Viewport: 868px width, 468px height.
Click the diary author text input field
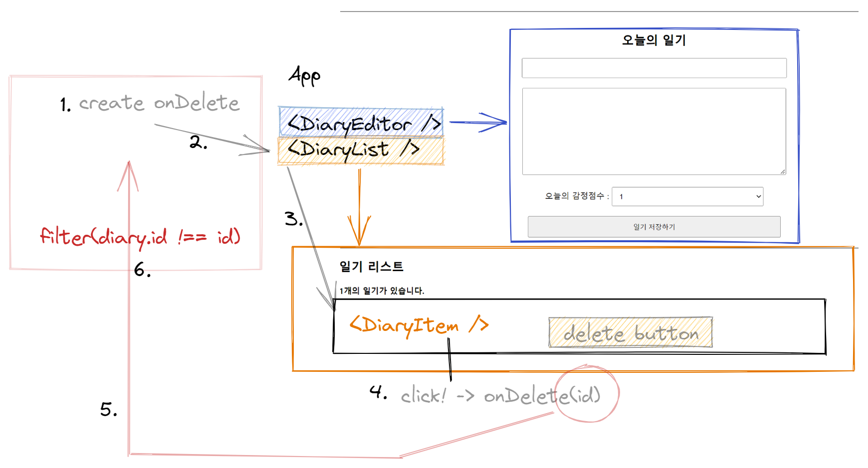654,68
